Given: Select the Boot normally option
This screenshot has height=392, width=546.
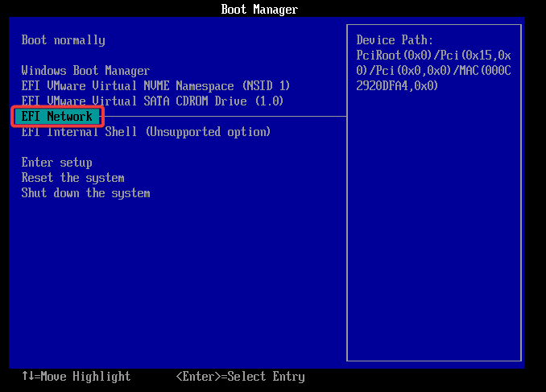Looking at the screenshot, I should (x=63, y=40).
